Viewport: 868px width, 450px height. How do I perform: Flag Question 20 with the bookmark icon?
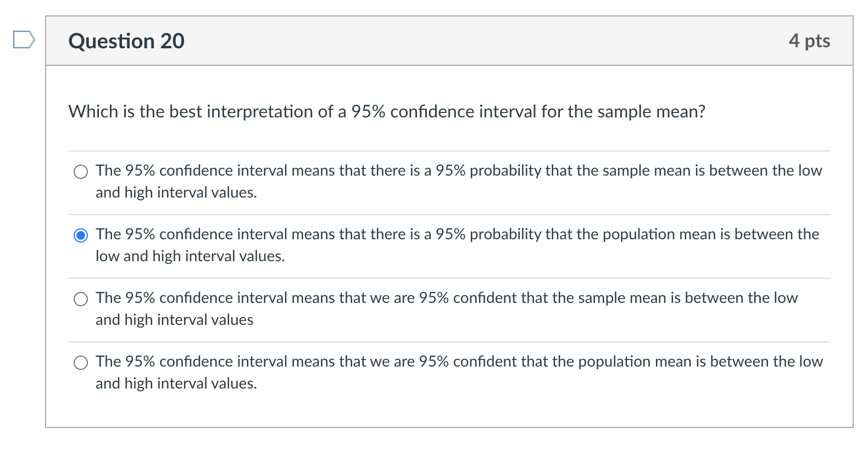[x=24, y=40]
